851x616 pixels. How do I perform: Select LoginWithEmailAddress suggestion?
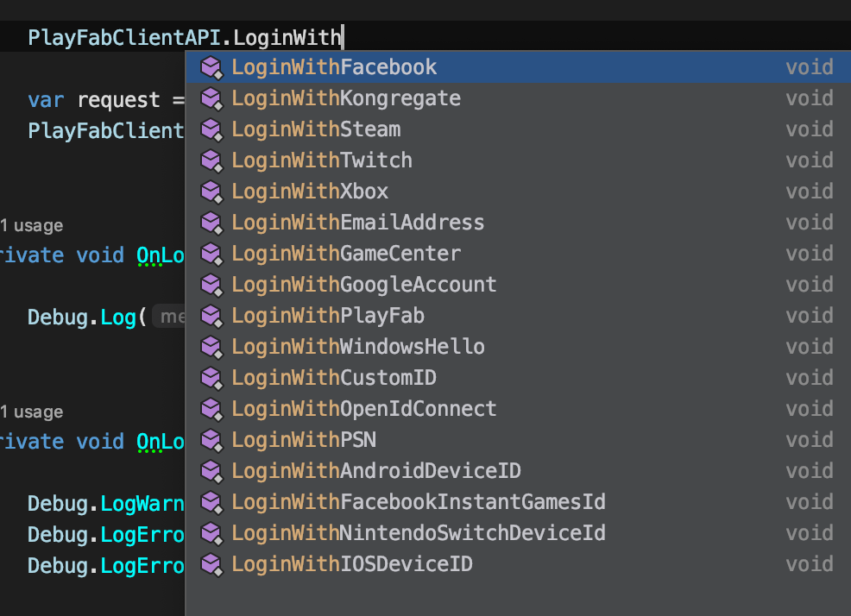tap(519, 223)
